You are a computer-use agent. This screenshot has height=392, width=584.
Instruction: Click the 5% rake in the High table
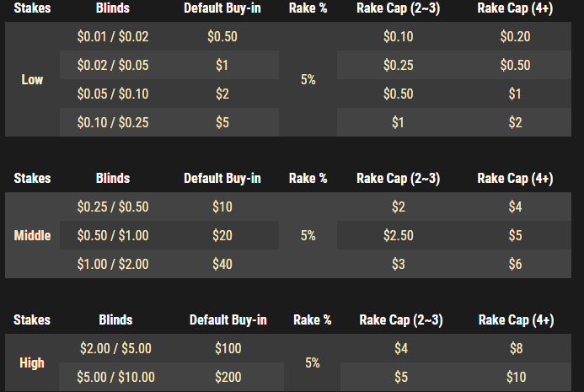[313, 363]
